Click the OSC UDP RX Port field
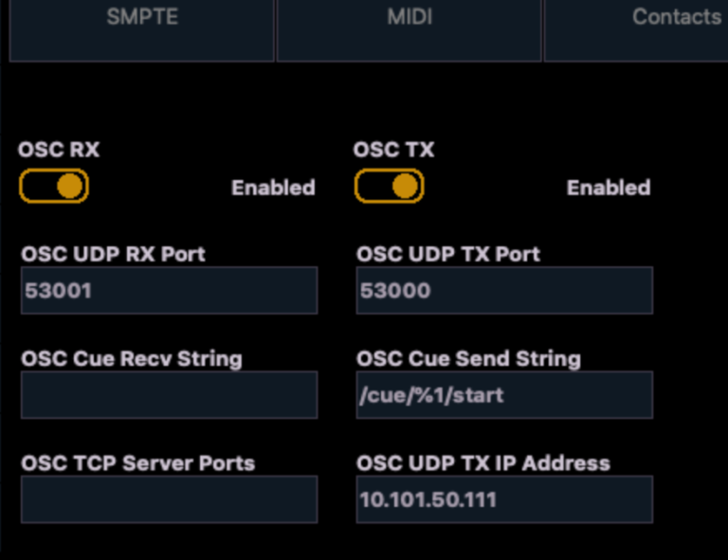728x560 pixels. (x=169, y=290)
